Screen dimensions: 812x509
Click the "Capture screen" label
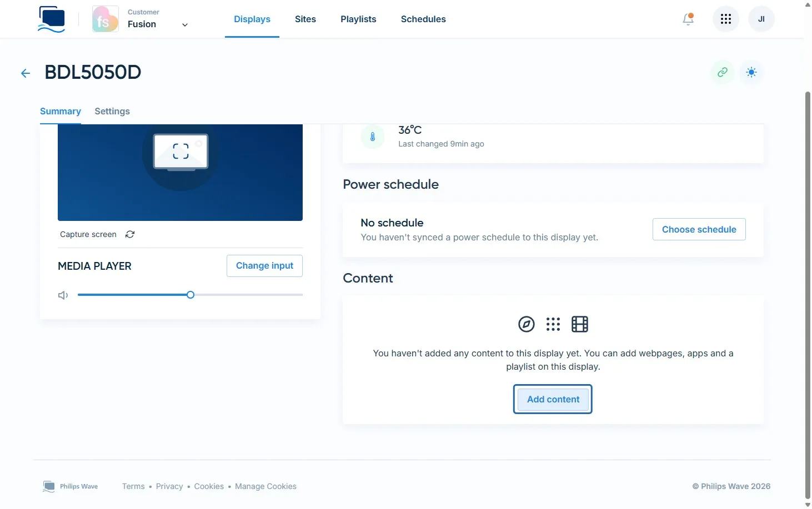[88, 234]
